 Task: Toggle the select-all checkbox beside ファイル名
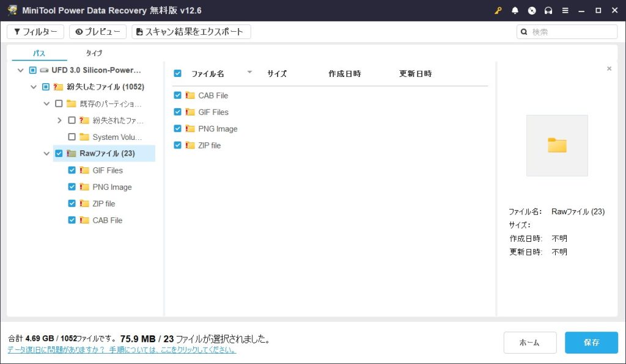[x=178, y=73]
